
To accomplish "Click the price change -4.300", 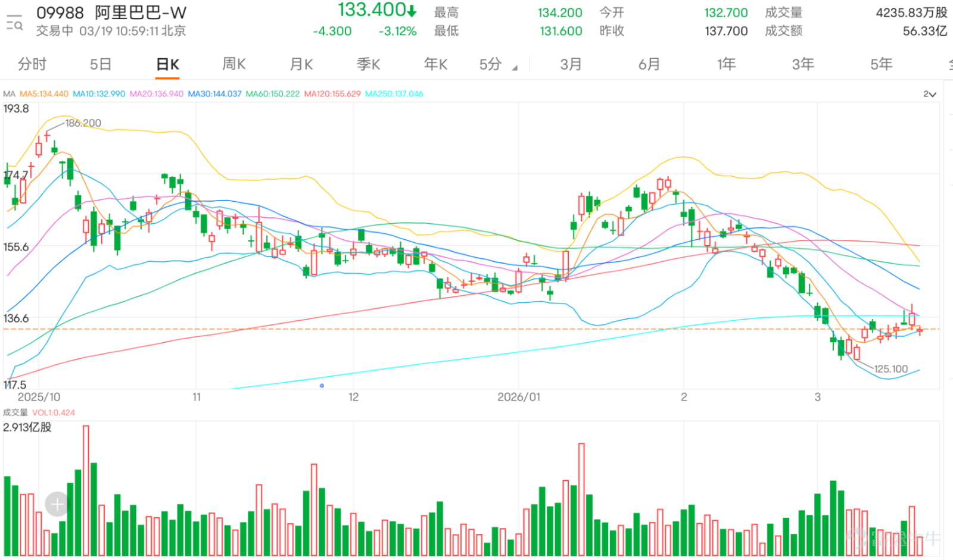I will point(332,31).
